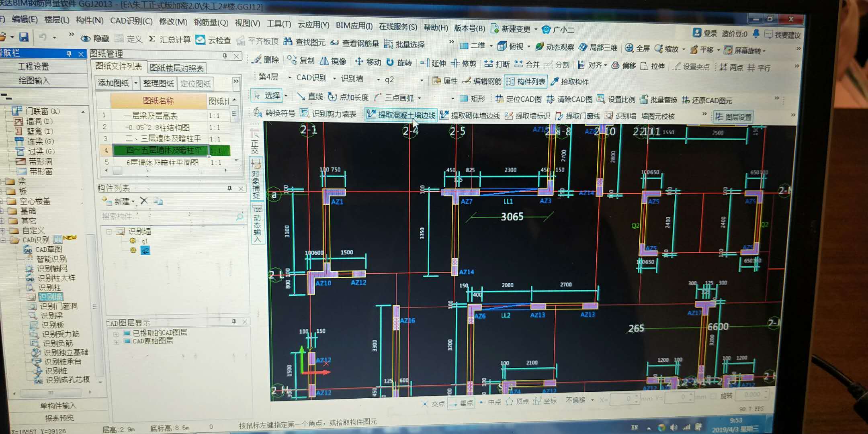
Task: Toggle 垂点 perpendicular snap
Action: pyautogui.click(x=461, y=403)
